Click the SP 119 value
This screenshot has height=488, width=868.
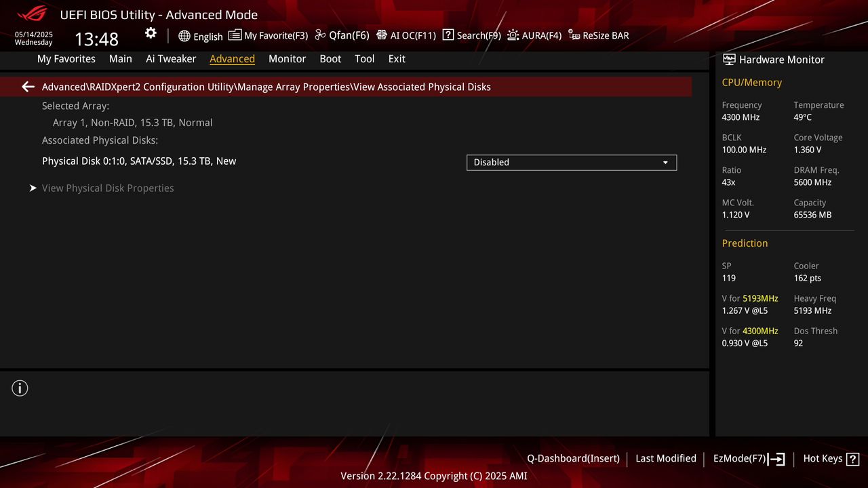click(x=729, y=278)
